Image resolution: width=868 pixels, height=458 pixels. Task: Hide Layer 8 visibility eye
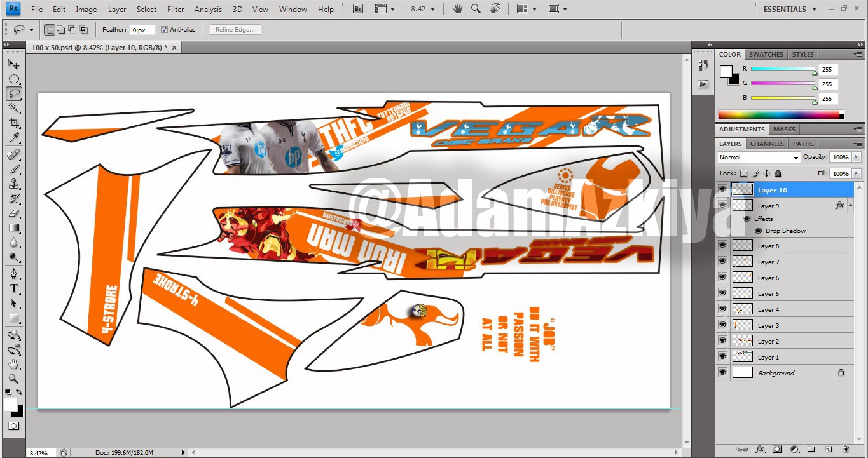click(x=722, y=245)
